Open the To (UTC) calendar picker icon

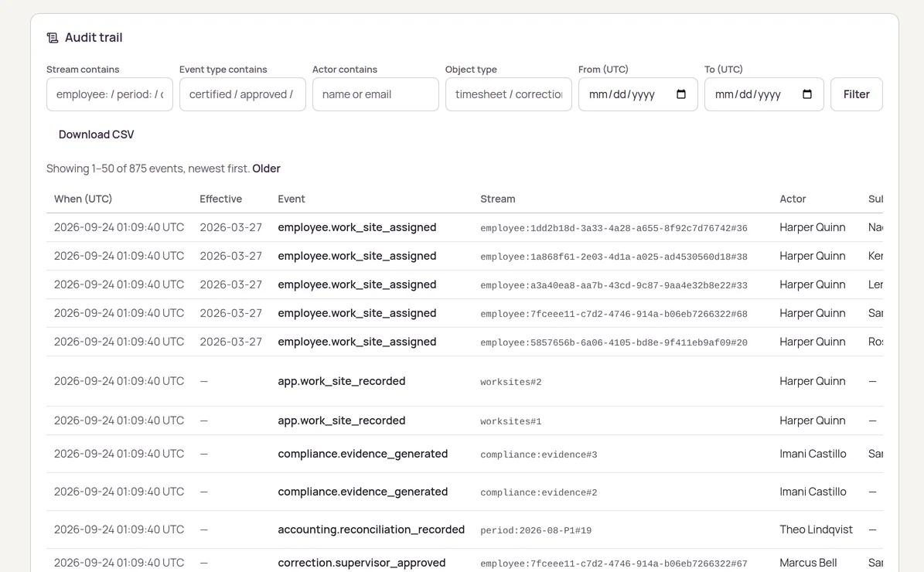(x=807, y=94)
